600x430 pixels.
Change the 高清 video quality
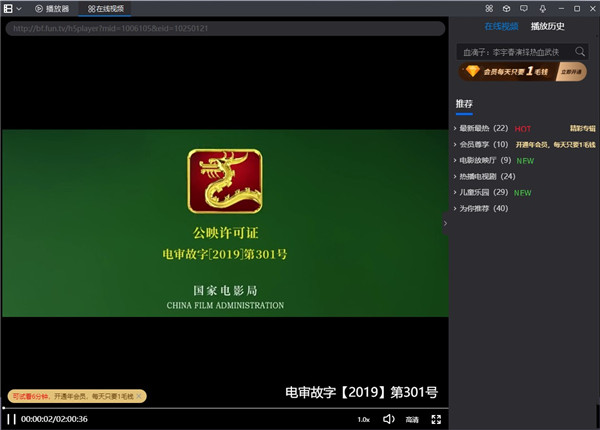[412, 419]
